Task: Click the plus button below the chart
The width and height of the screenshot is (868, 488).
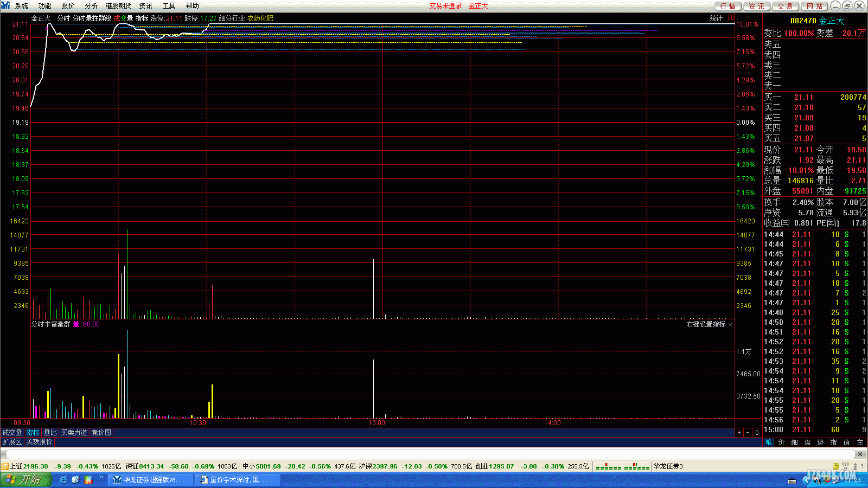Action: (x=739, y=433)
